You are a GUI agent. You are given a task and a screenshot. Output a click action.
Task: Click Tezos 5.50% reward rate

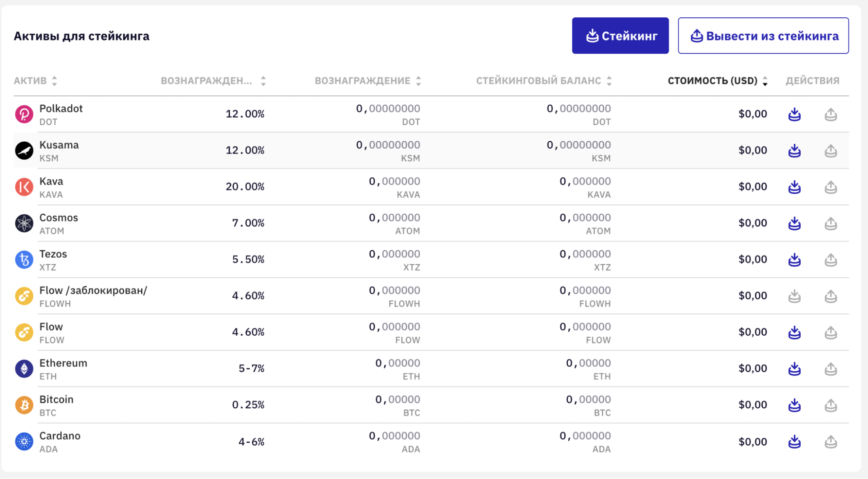pos(248,260)
